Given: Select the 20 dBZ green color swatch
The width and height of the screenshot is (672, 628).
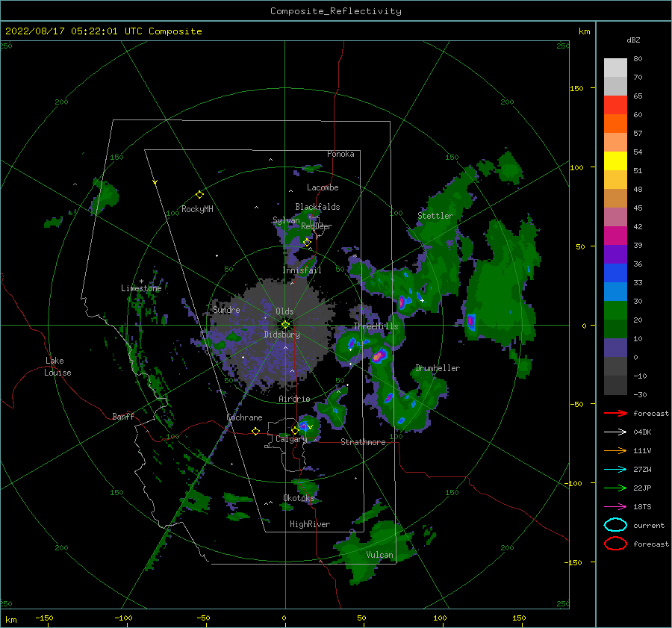Looking at the screenshot, I should pyautogui.click(x=615, y=310).
